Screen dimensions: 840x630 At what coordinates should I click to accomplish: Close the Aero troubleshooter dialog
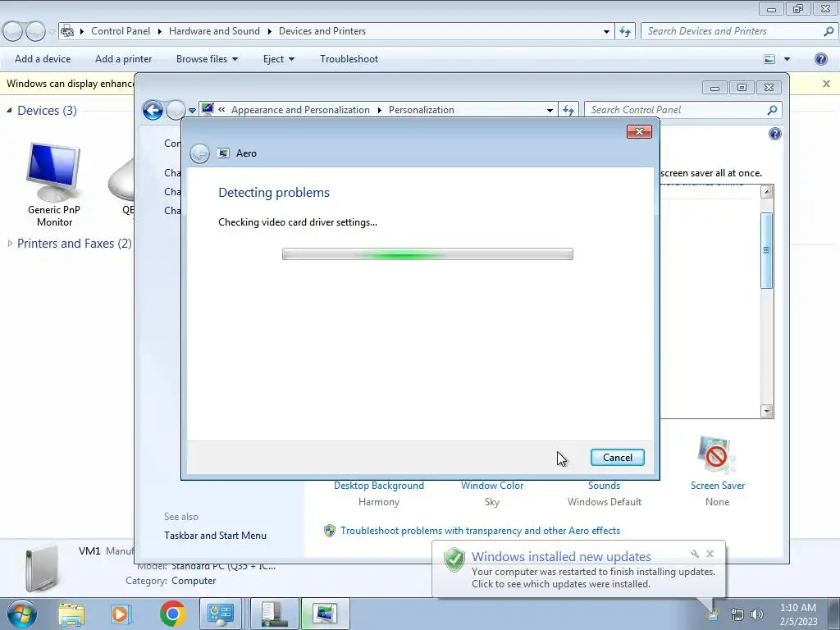click(x=639, y=132)
